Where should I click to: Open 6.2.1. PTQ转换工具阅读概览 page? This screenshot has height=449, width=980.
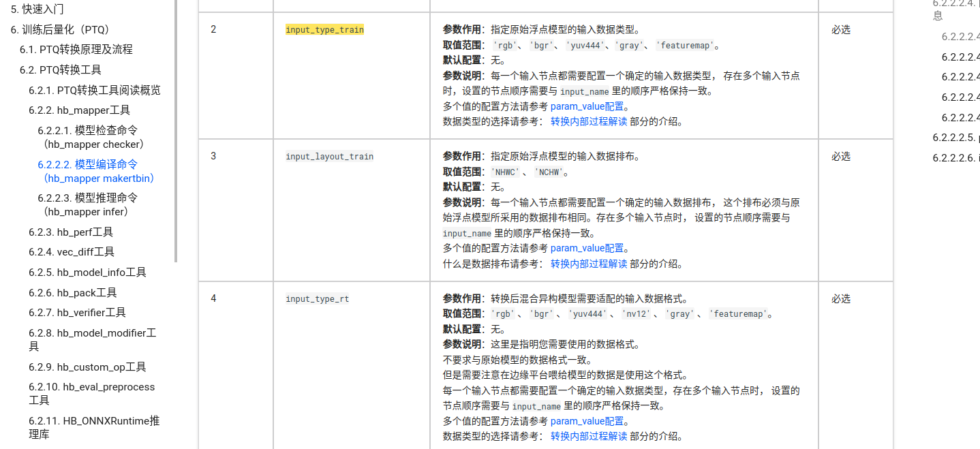point(95,90)
